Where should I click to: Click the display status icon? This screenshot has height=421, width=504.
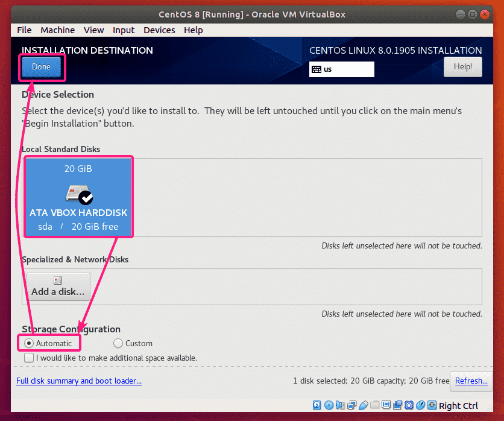pos(386,405)
